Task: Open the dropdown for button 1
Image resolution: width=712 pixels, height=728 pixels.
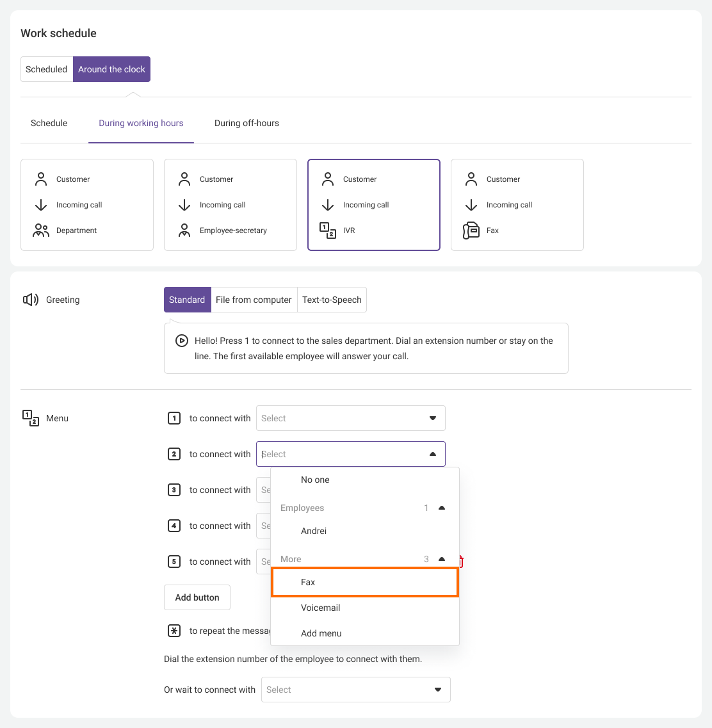Action: [350, 418]
